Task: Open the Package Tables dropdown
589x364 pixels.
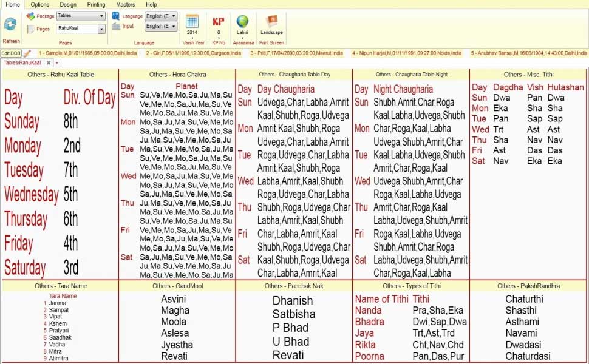Action: click(80, 16)
